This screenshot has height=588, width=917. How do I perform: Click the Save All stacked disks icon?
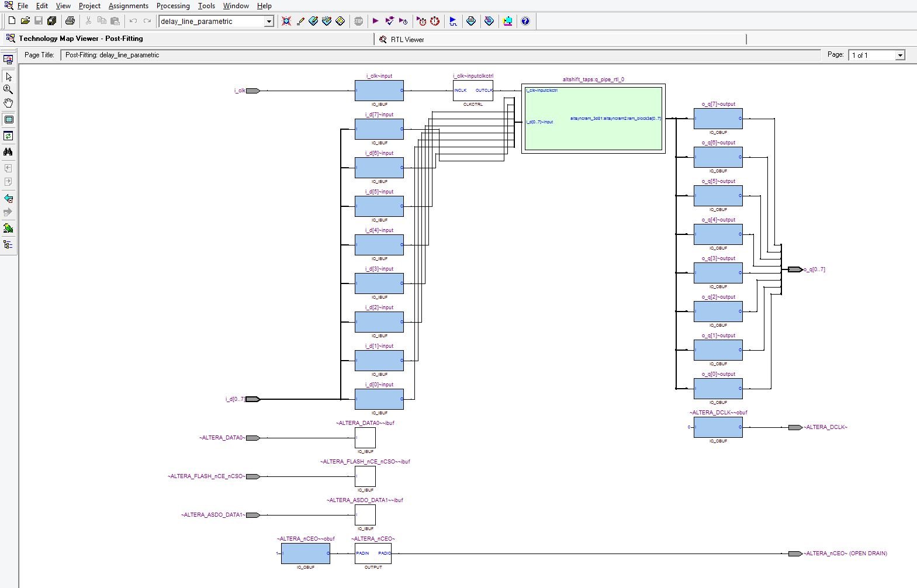pyautogui.click(x=51, y=21)
